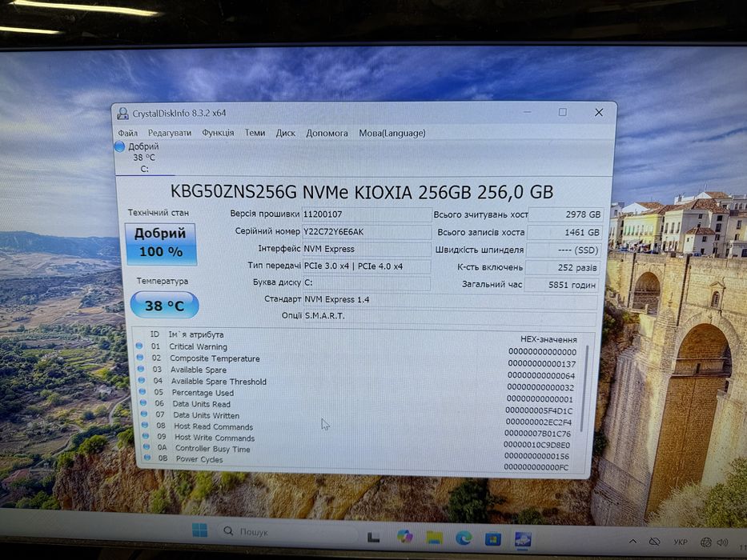Open the Теми menu
The width and height of the screenshot is (747, 560).
tap(255, 133)
